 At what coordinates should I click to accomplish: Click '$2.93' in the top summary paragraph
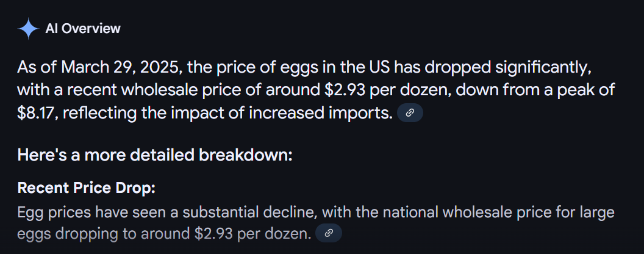pos(345,90)
